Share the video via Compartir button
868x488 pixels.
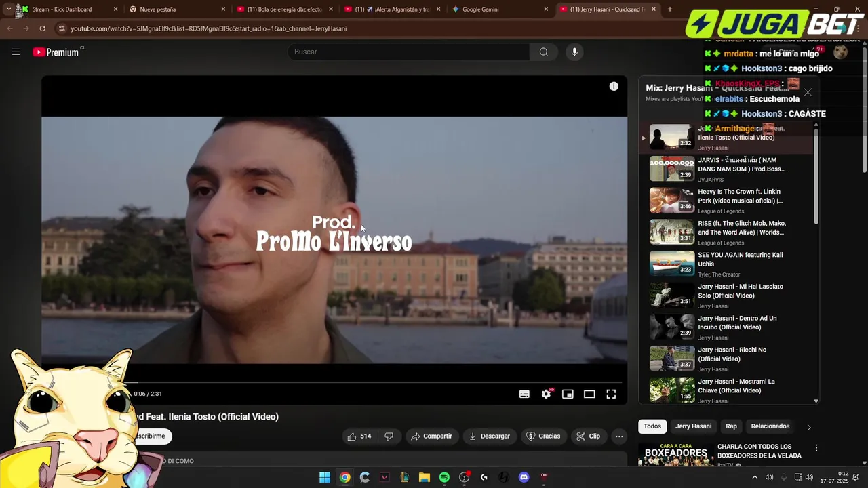coord(431,436)
